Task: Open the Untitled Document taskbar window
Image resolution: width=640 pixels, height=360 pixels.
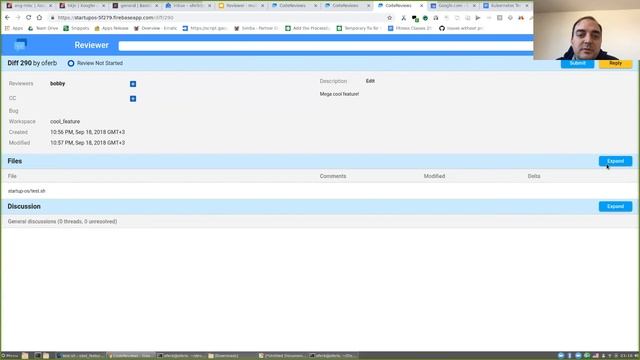Action: (x=282, y=356)
